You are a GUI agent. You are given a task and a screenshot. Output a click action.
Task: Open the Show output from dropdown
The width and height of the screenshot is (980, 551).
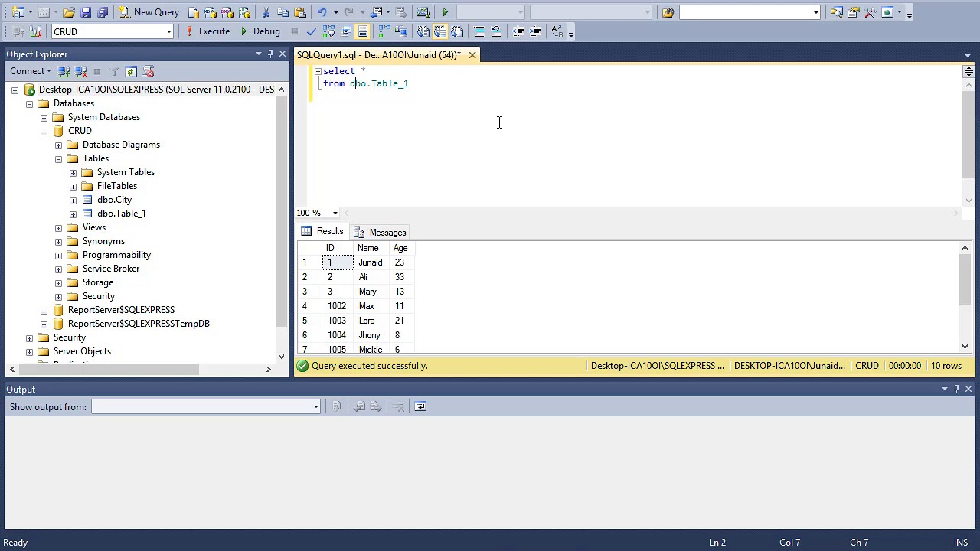[x=315, y=406]
